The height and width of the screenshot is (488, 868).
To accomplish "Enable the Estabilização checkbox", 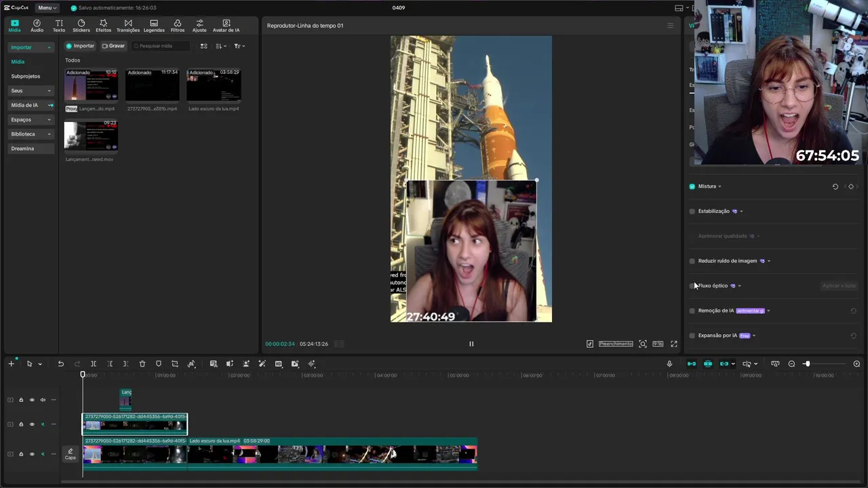I will tap(692, 211).
